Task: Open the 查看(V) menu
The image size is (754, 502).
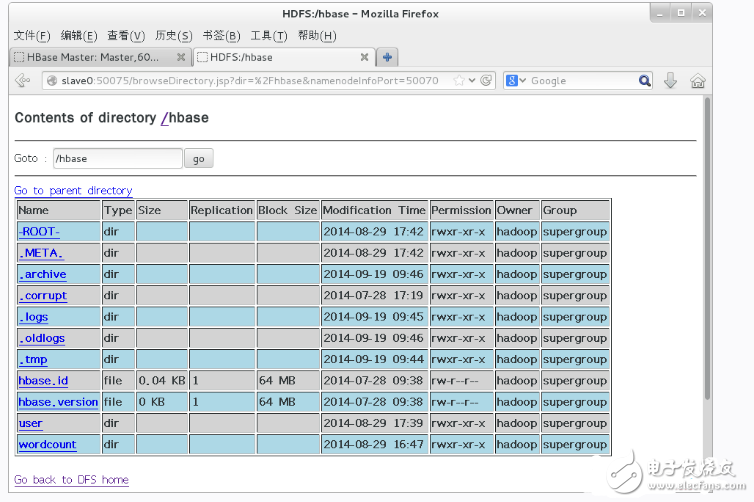Action: [126, 36]
